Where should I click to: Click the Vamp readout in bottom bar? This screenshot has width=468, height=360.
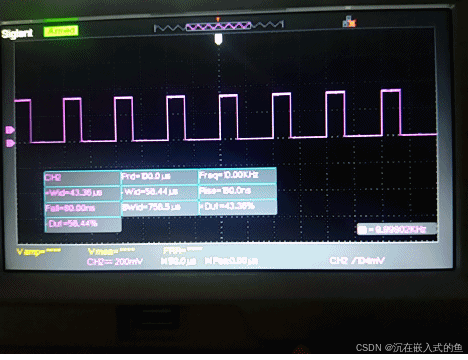39,252
